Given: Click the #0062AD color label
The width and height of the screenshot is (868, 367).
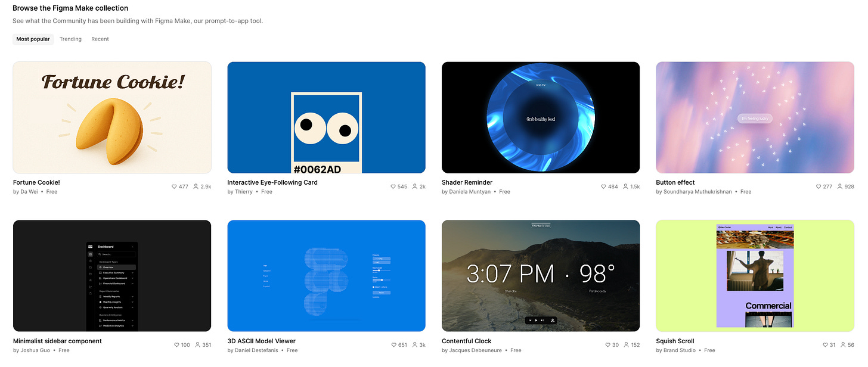Looking at the screenshot, I should [x=317, y=169].
